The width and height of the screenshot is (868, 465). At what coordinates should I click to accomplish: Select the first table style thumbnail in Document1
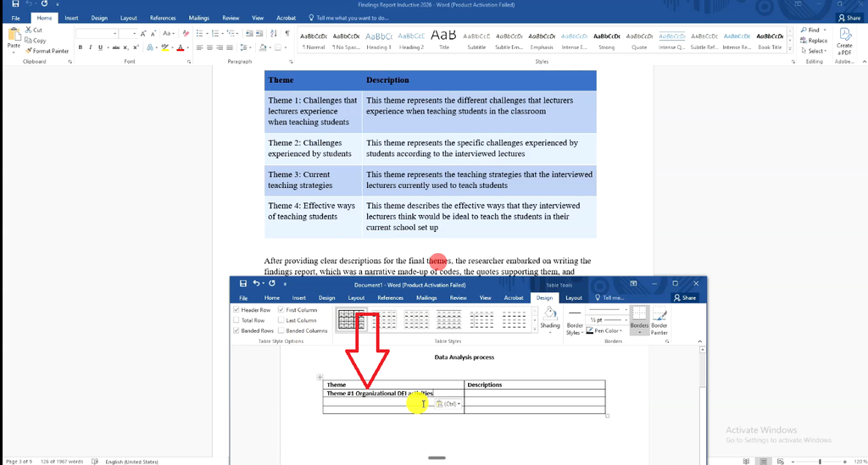click(x=351, y=319)
